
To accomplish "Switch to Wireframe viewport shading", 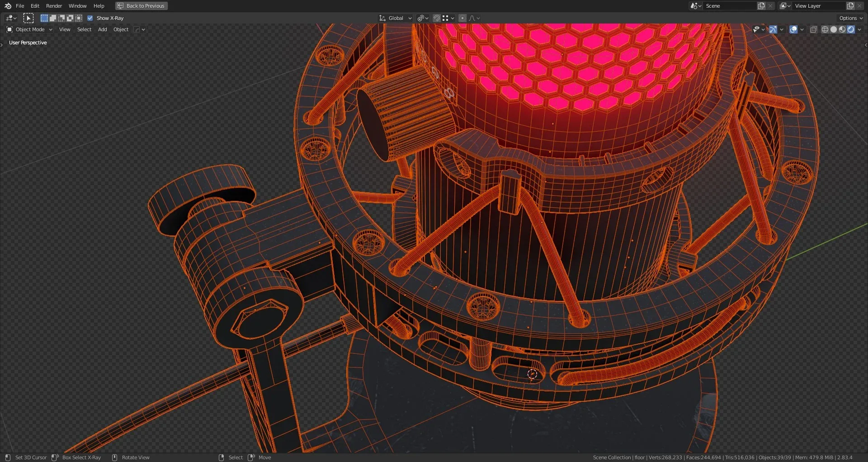I will click(825, 29).
